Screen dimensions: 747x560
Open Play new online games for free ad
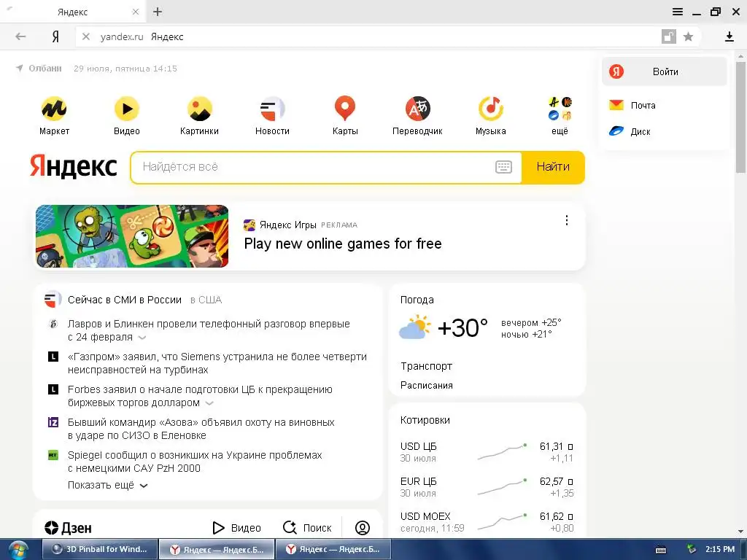[343, 244]
